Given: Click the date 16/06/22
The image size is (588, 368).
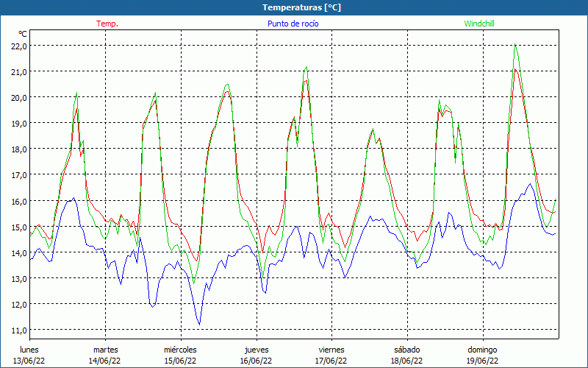Looking at the screenshot, I should [256, 361].
